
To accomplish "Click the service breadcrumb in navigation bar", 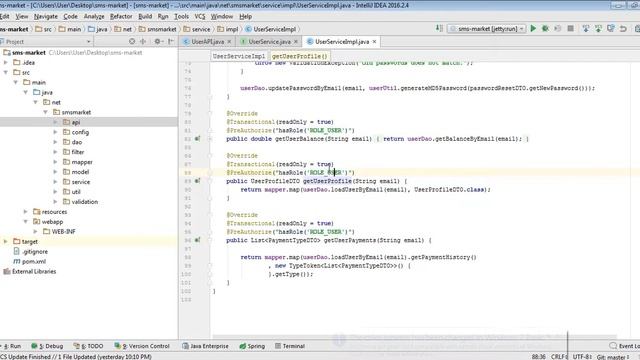I will [x=197, y=29].
